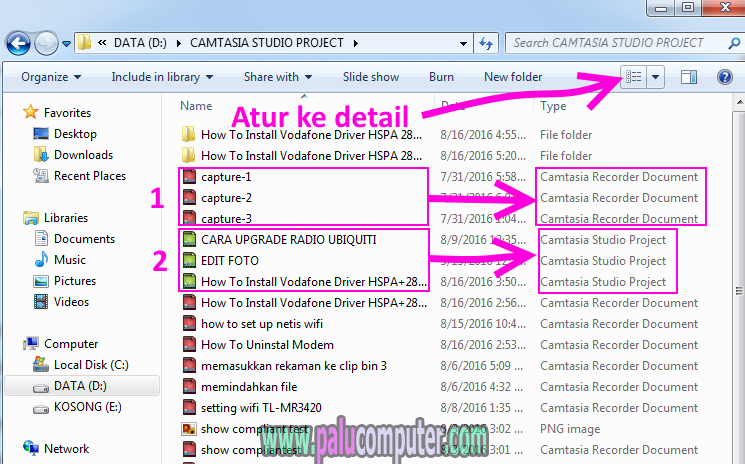The width and height of the screenshot is (745, 464).
Task: Click the date 8/15/2016 10:4... cell
Action: click(483, 323)
